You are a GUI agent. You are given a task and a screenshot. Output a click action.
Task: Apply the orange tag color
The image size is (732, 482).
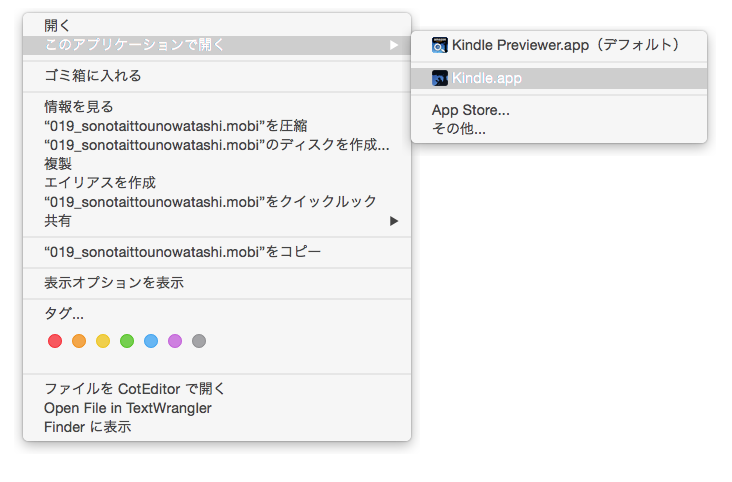click(79, 341)
